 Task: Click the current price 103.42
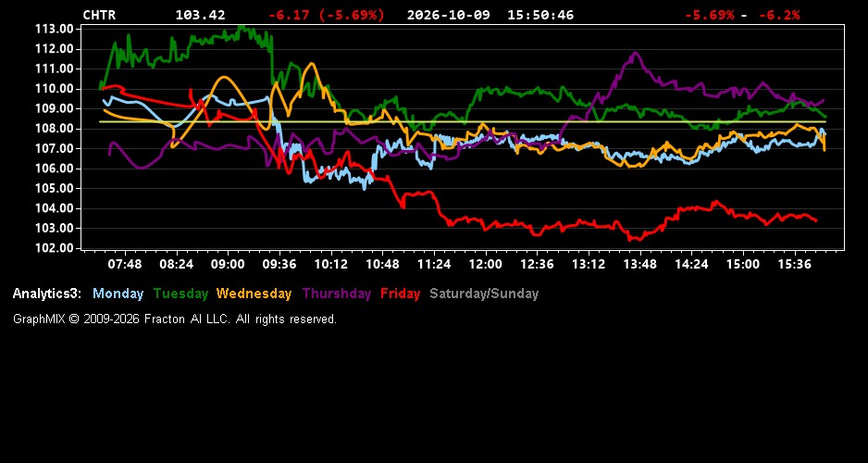coord(201,15)
